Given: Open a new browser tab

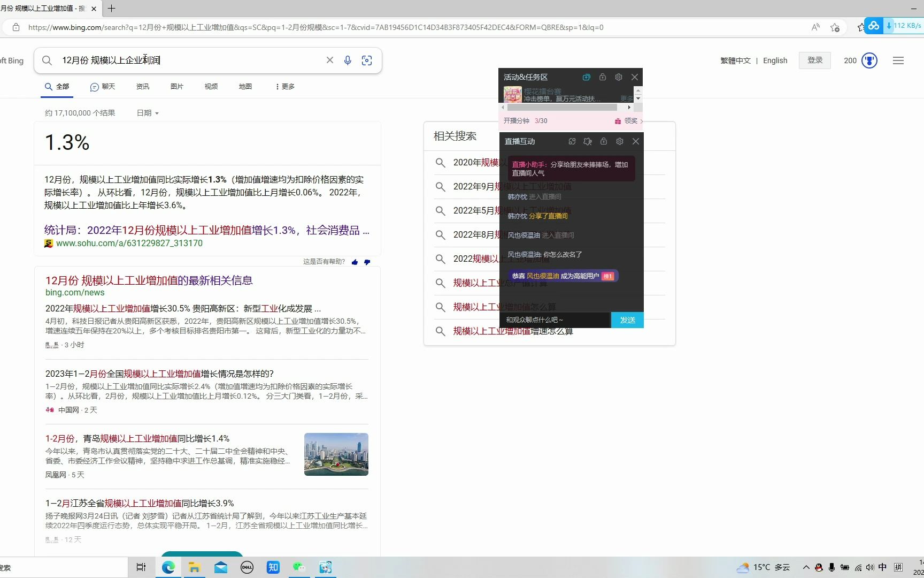Looking at the screenshot, I should (x=111, y=9).
